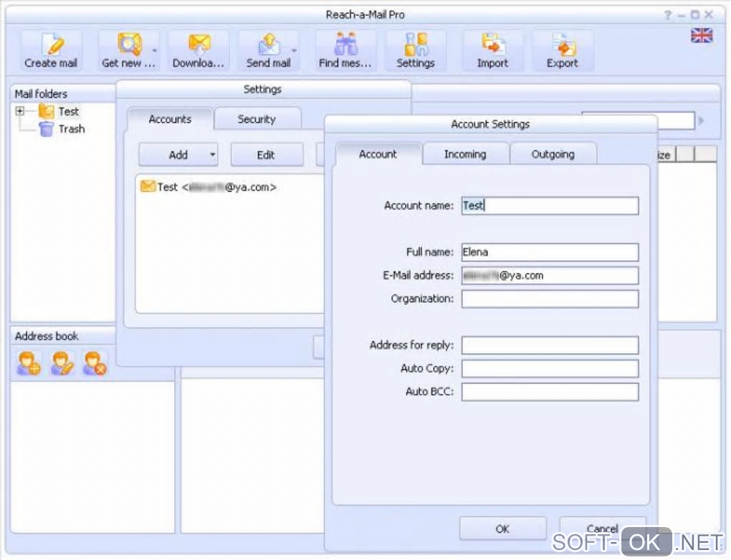Switch to the Account tab
Viewport: 731px width, 560px height.
point(378,154)
